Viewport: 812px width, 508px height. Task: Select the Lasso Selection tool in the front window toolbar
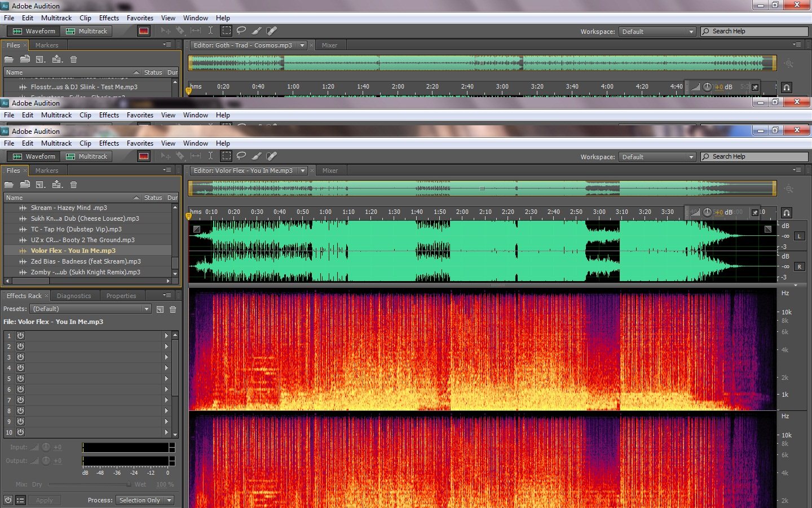[241, 156]
